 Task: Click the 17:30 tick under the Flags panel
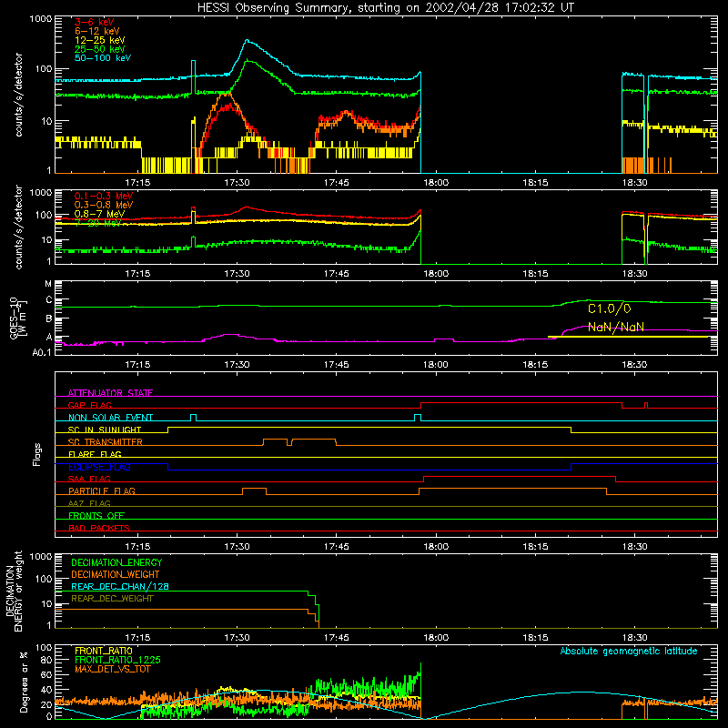(x=237, y=547)
